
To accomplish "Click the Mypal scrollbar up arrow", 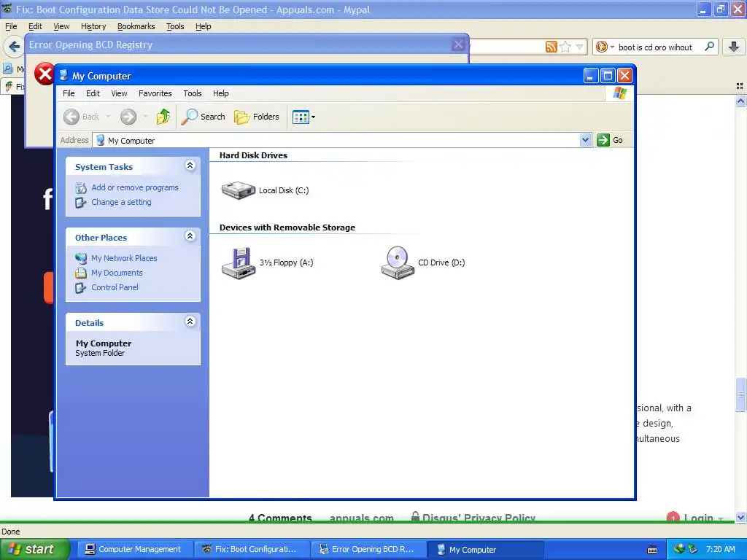I will point(740,101).
